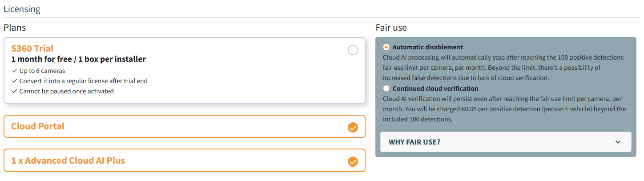The width and height of the screenshot is (644, 181).
Task: Expand the WHY FAIR USE? chevron
Action: coord(618,142)
